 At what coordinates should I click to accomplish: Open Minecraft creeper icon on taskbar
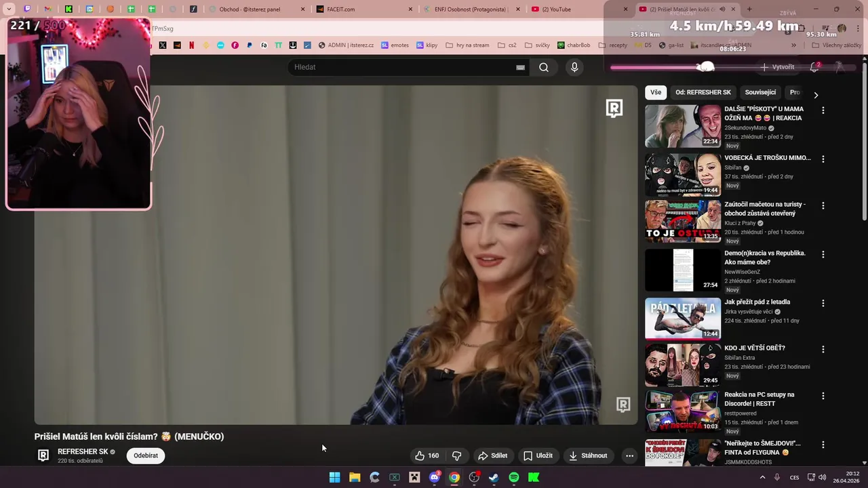click(x=414, y=477)
